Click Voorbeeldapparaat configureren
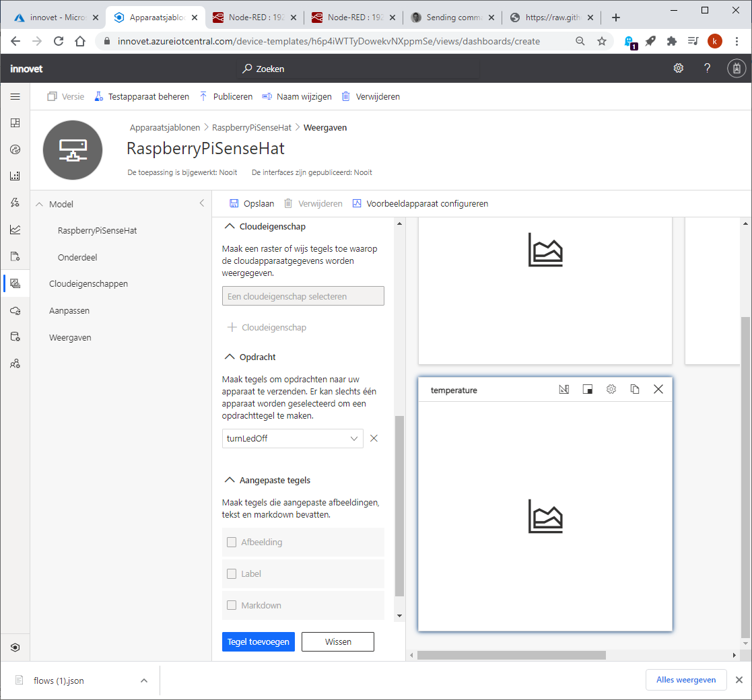The image size is (752, 700). tap(421, 204)
